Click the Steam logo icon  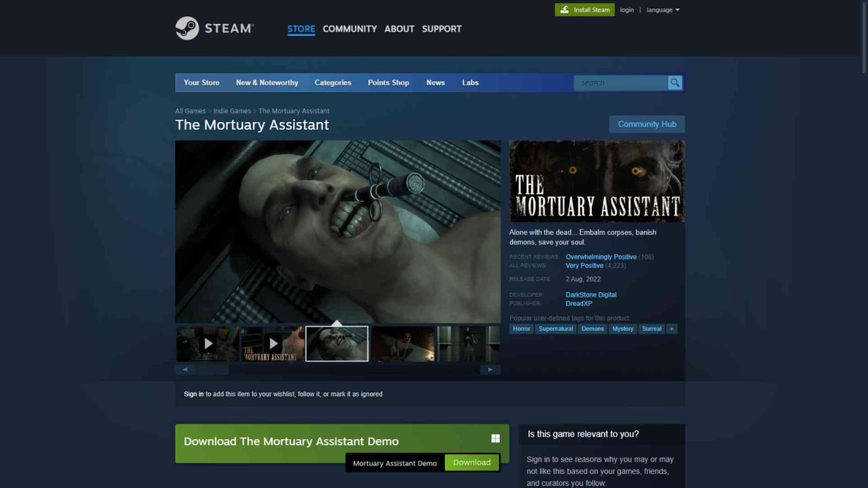point(187,28)
